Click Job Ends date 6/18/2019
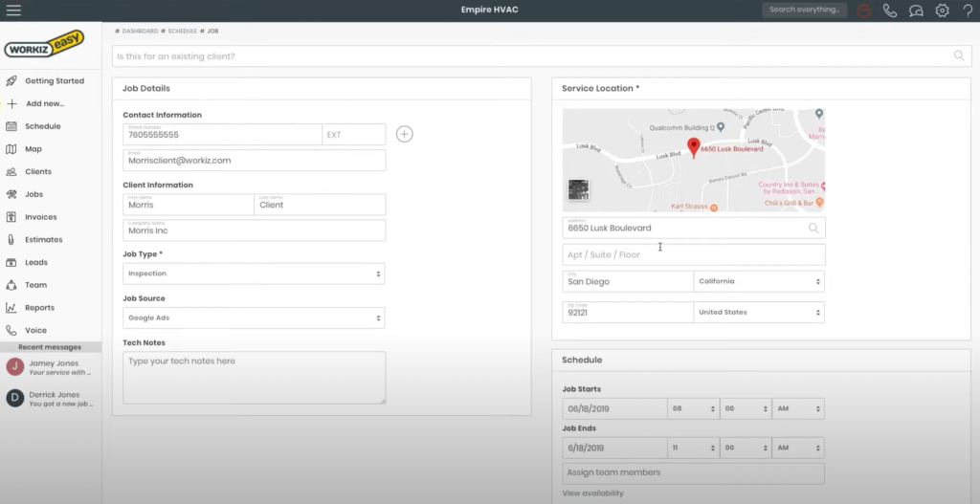 click(614, 448)
